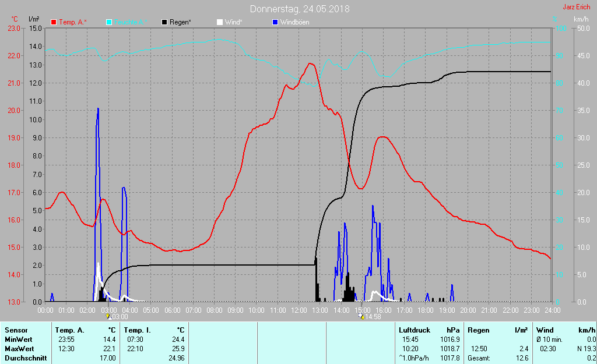
Task: Click the Donnerstag, 24.05.2018 chart title
Action: [x=300, y=9]
